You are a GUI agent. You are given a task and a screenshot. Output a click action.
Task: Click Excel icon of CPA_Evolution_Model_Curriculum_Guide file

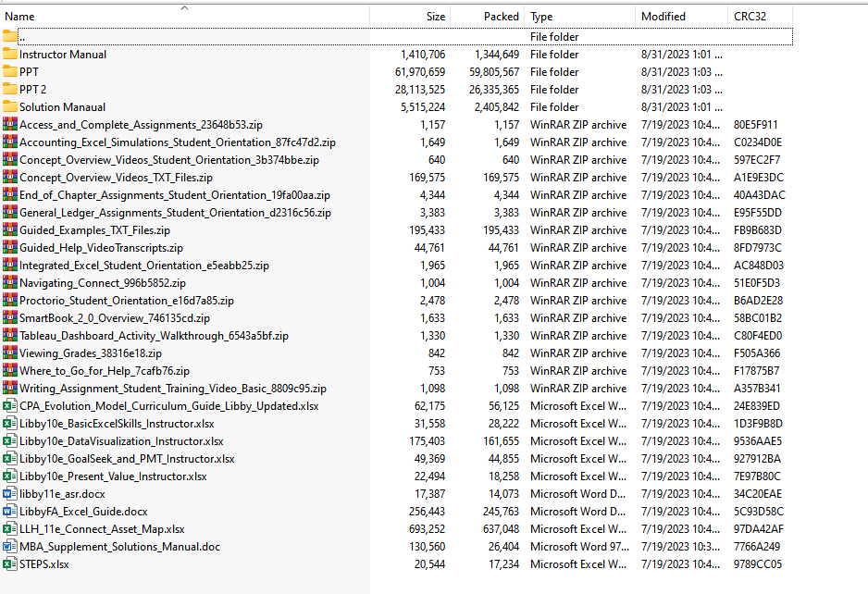9,406
